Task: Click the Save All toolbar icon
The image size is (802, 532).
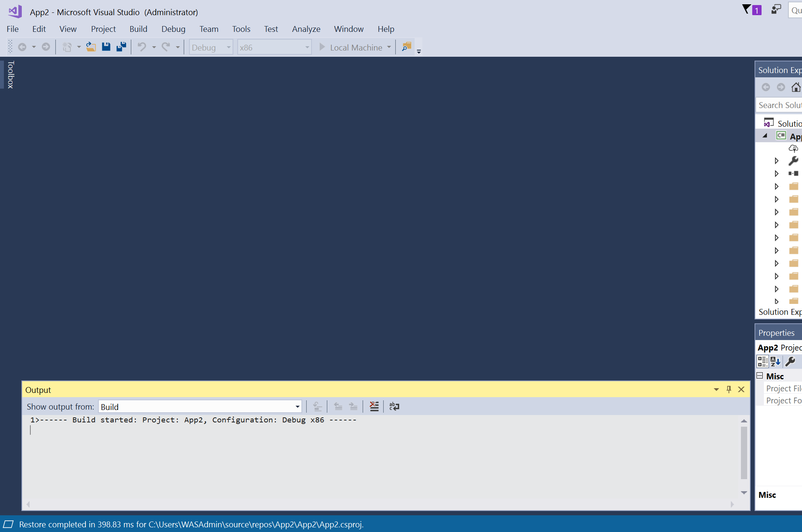Action: click(x=121, y=47)
